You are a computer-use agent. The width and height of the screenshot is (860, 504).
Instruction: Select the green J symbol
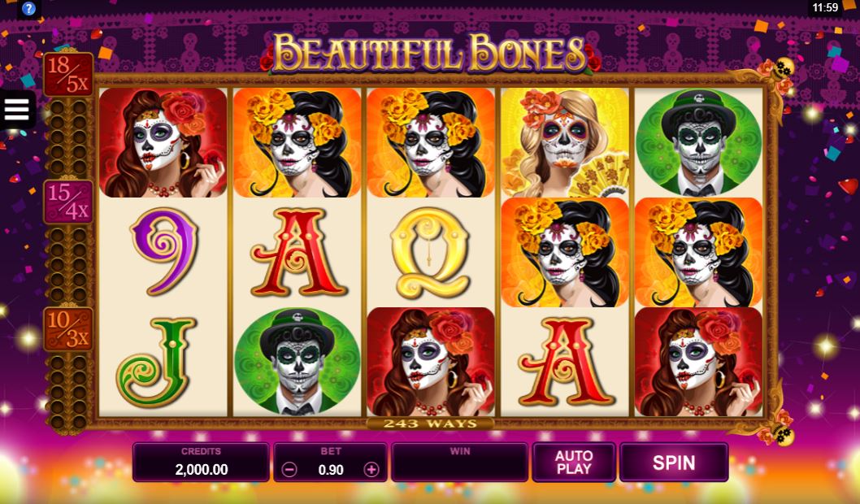[x=156, y=362]
